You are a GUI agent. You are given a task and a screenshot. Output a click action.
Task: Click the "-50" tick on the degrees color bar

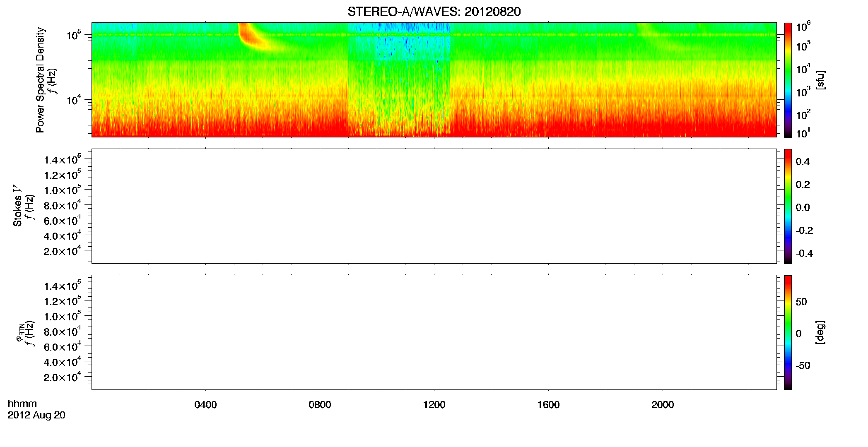pyautogui.click(x=803, y=366)
